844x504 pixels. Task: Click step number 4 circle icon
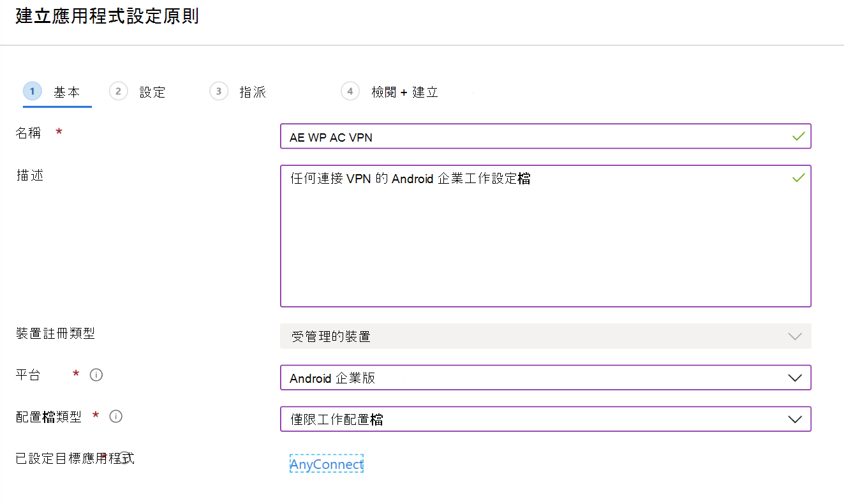pos(350,91)
